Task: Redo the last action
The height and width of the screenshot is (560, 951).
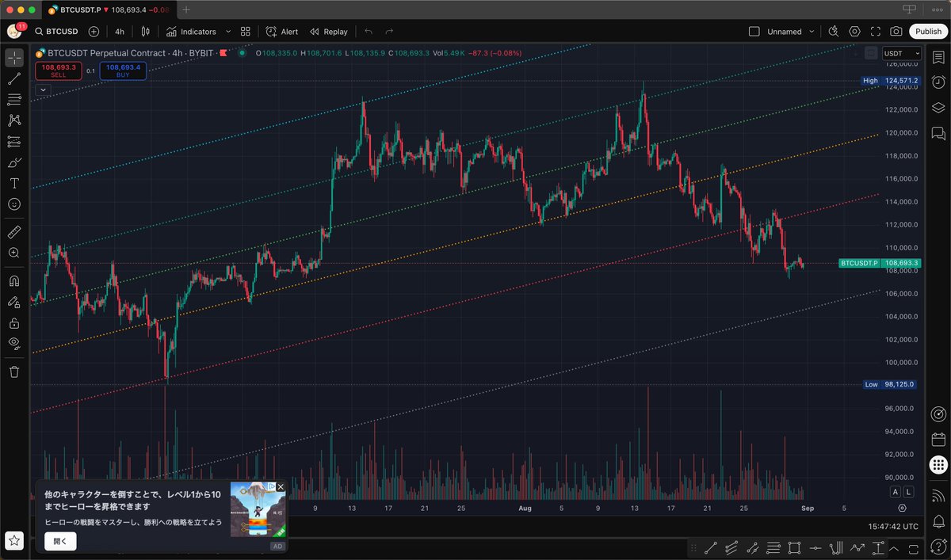Action: coord(389,32)
